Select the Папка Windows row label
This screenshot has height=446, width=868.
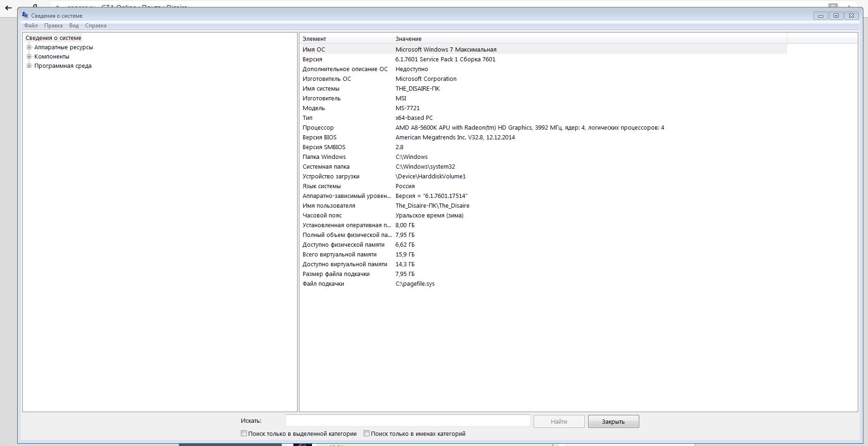(x=324, y=157)
